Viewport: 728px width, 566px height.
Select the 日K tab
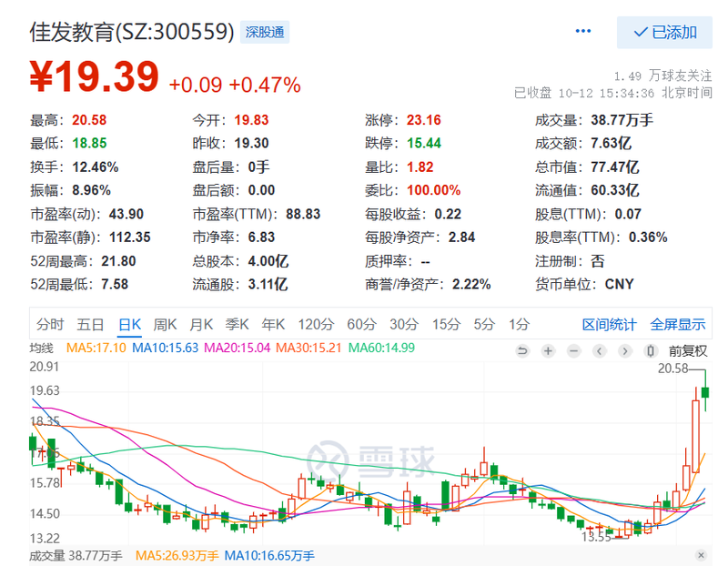[129, 324]
